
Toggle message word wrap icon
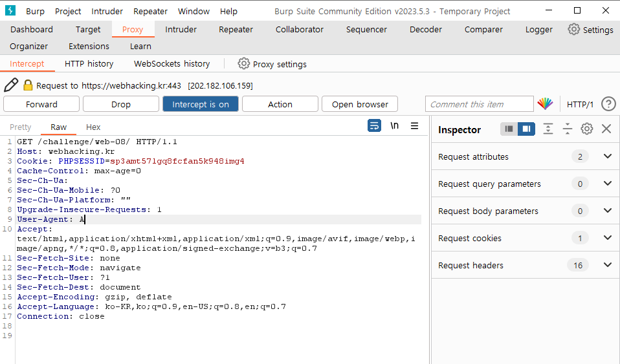click(x=374, y=125)
